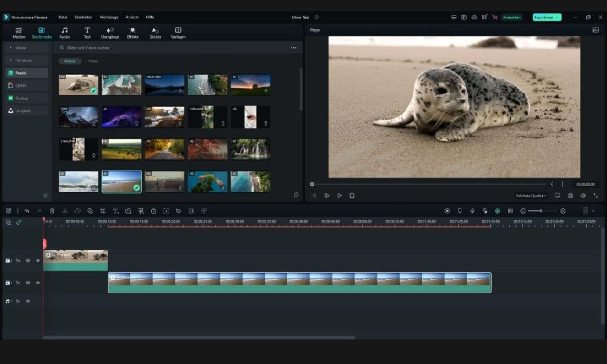Click the sliders adjust icon in timeline toolbar
Image resolution: width=607 pixels, height=364 pixels.
(191, 211)
